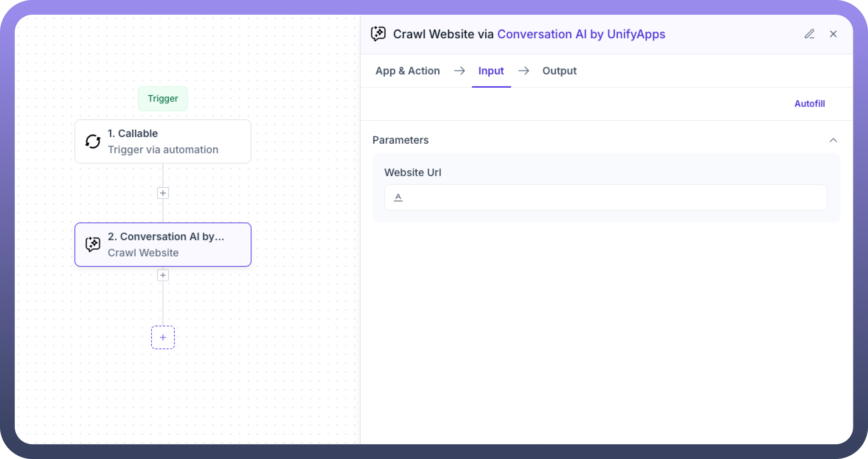Click the text type 'A' icon in field

click(x=398, y=197)
